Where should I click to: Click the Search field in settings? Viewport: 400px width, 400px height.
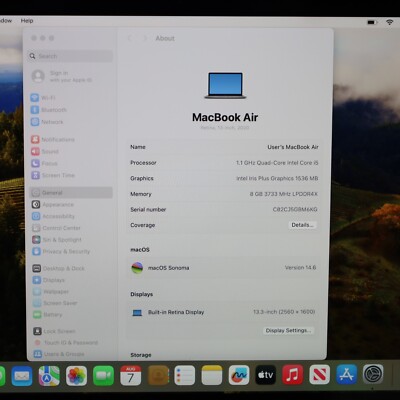click(x=70, y=56)
